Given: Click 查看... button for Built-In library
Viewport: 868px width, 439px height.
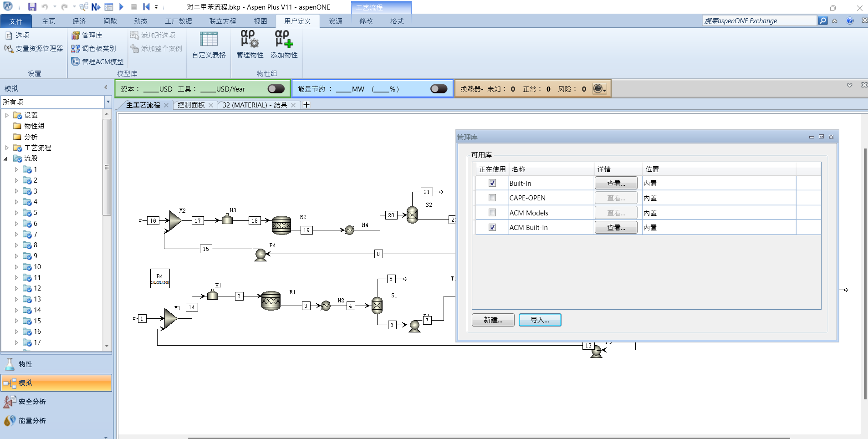Looking at the screenshot, I should (616, 183).
